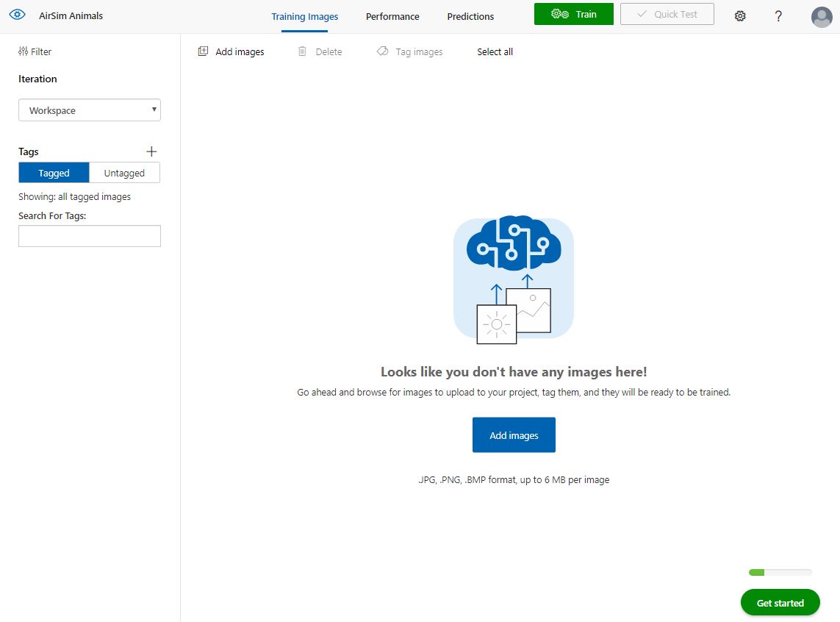Go to the Predictions tab
Image resolution: width=840 pixels, height=622 pixels.
coord(470,17)
